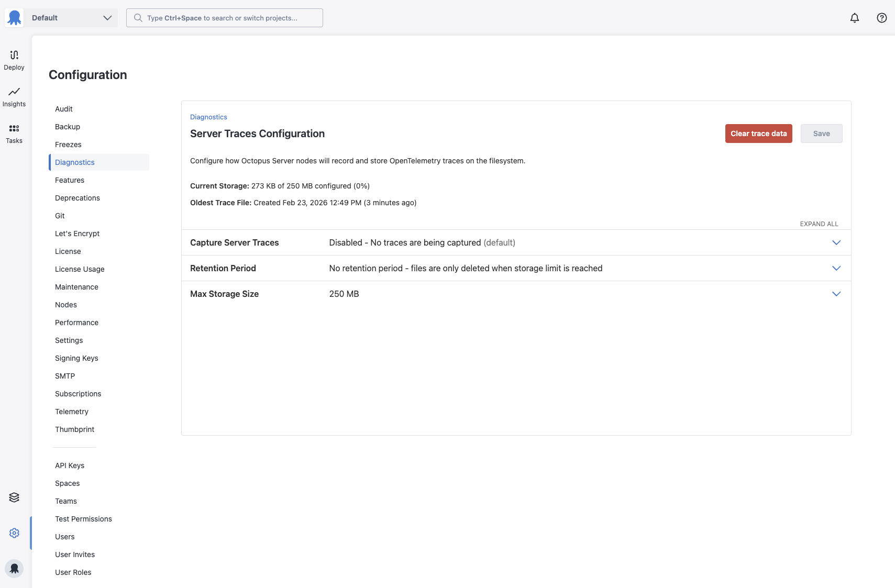The height and width of the screenshot is (588, 895).
Task: Open the Diagnostics breadcrumb link
Action: pos(208,117)
